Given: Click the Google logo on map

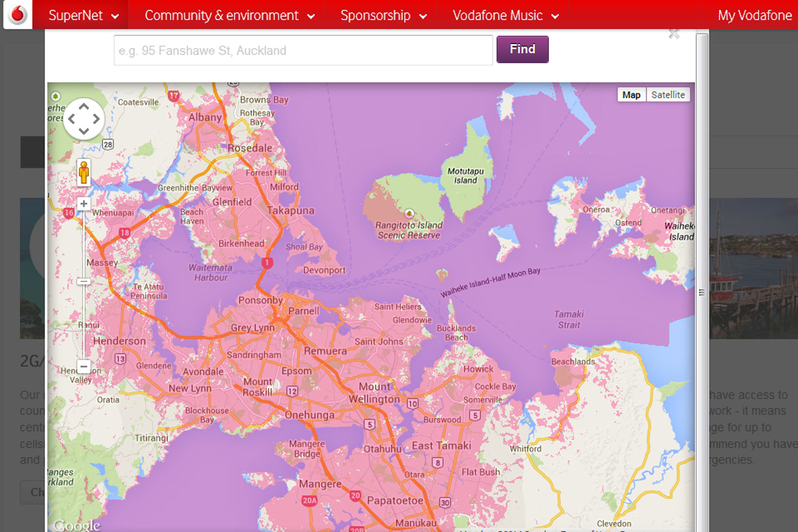Looking at the screenshot, I should click(77, 526).
